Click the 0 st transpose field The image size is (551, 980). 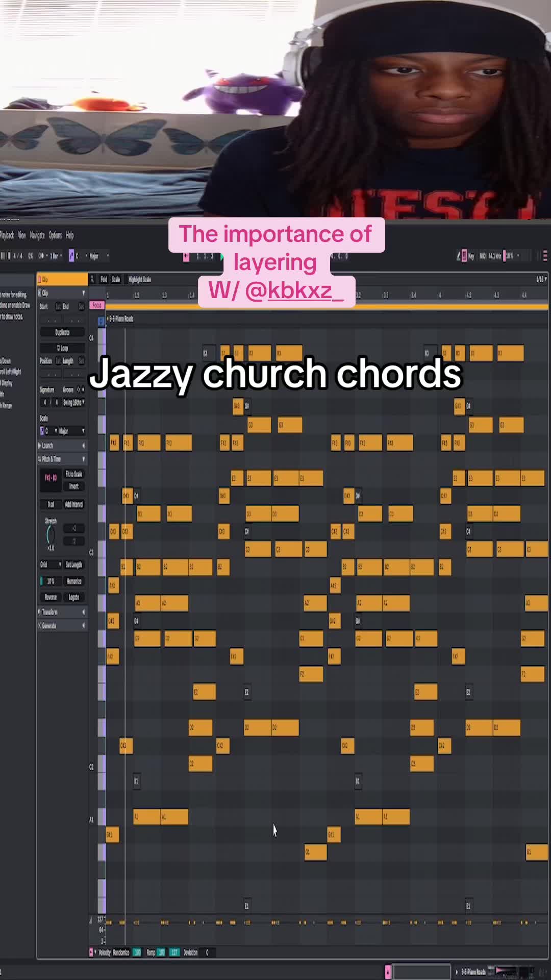click(x=51, y=504)
